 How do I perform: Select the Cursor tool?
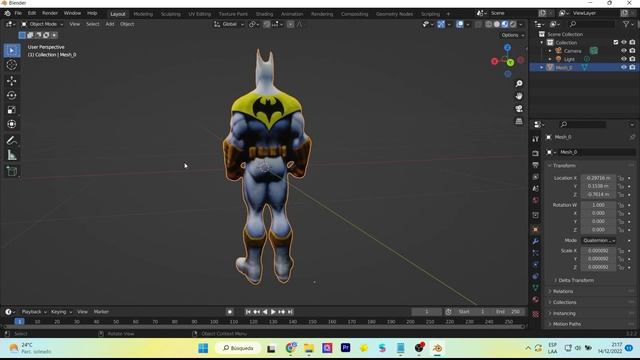11,65
